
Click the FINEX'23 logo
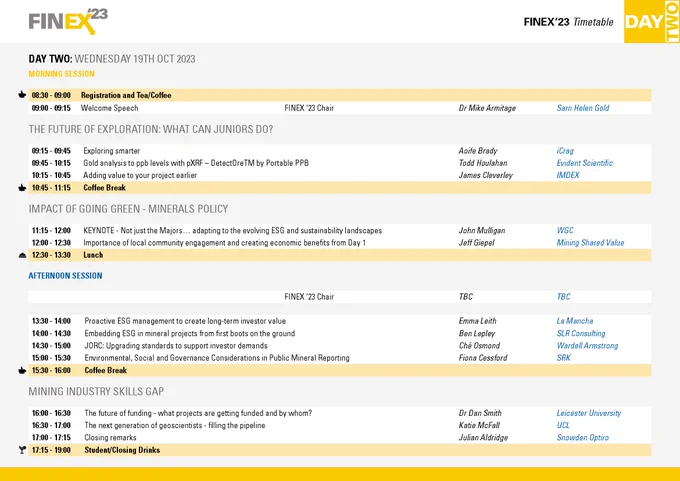point(68,21)
